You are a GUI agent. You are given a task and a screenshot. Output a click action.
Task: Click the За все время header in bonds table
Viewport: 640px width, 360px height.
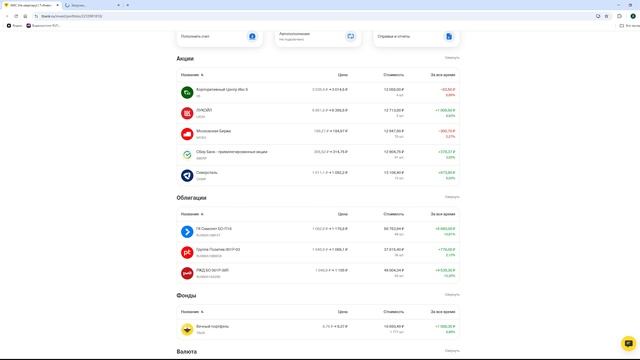click(x=443, y=214)
